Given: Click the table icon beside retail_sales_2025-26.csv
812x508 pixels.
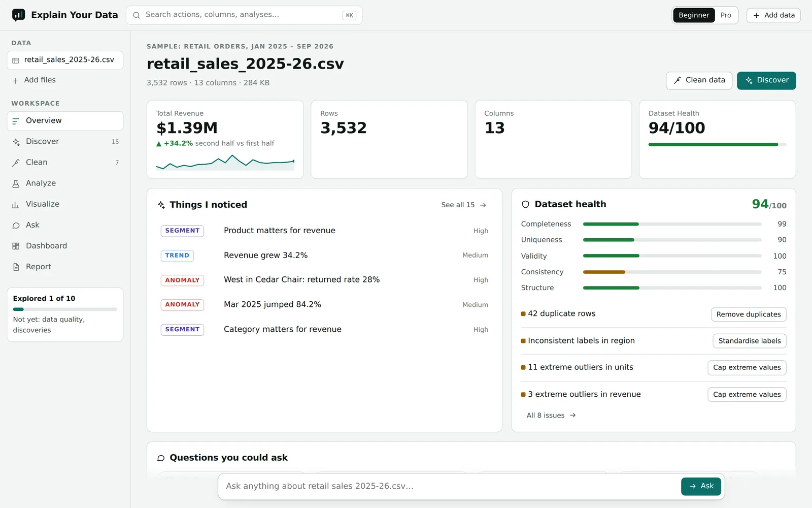Looking at the screenshot, I should [x=16, y=60].
